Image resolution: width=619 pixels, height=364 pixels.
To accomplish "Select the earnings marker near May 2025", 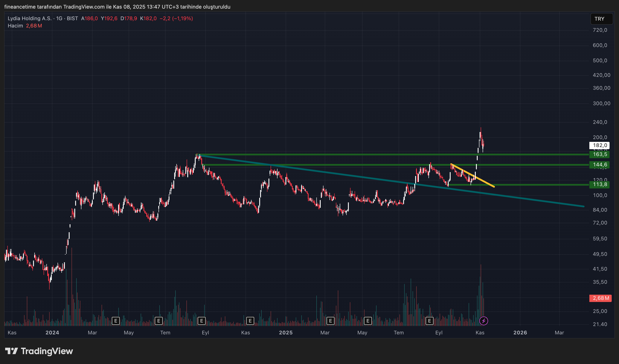I will [x=368, y=321].
